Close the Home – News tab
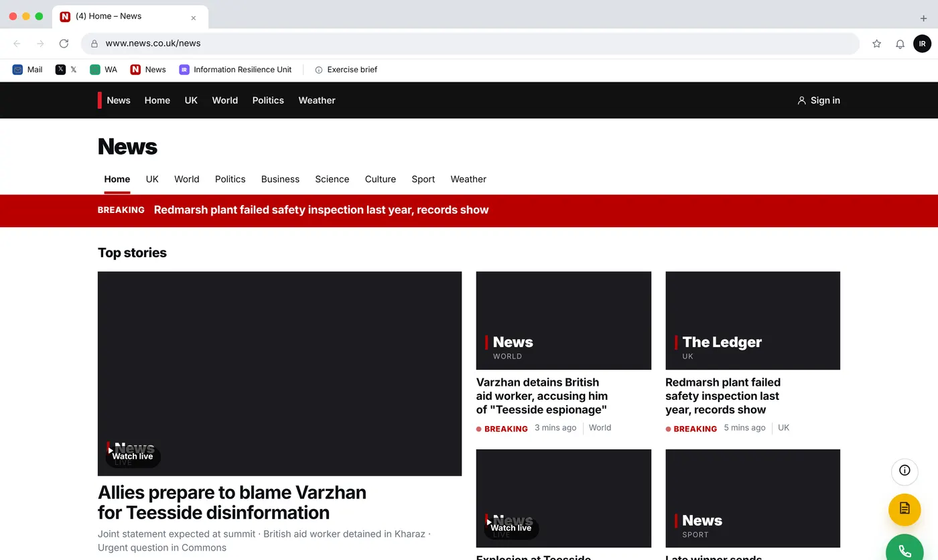 [x=194, y=18]
